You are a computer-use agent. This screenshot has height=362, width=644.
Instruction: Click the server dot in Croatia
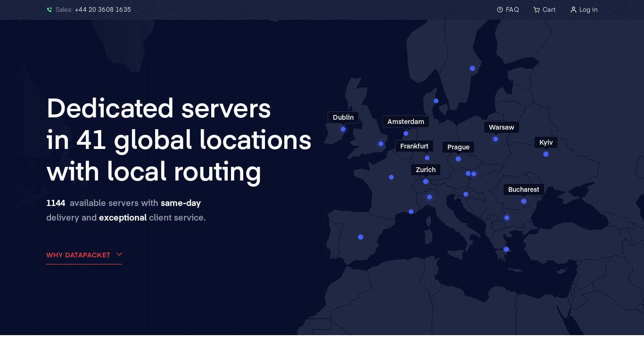tap(466, 194)
